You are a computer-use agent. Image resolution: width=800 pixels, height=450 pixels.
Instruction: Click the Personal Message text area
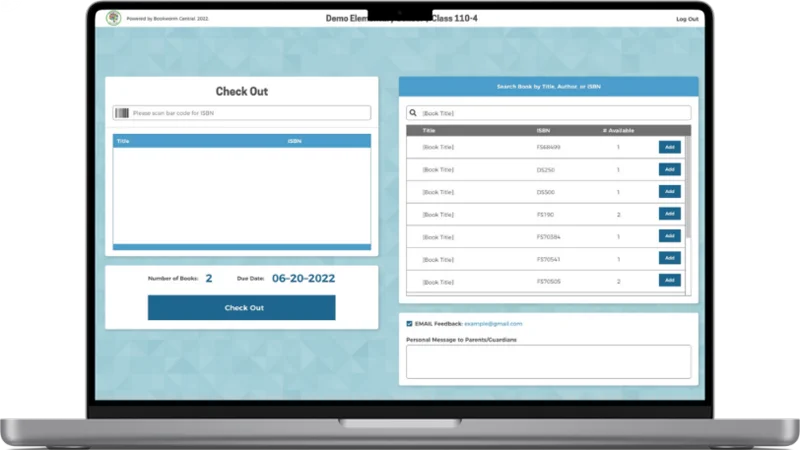click(548, 362)
